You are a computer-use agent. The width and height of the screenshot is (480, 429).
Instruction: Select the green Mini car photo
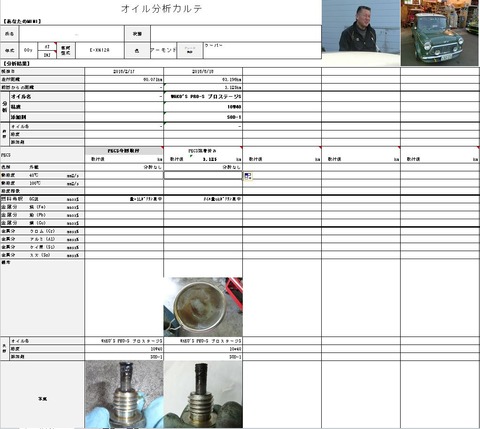tap(440, 32)
